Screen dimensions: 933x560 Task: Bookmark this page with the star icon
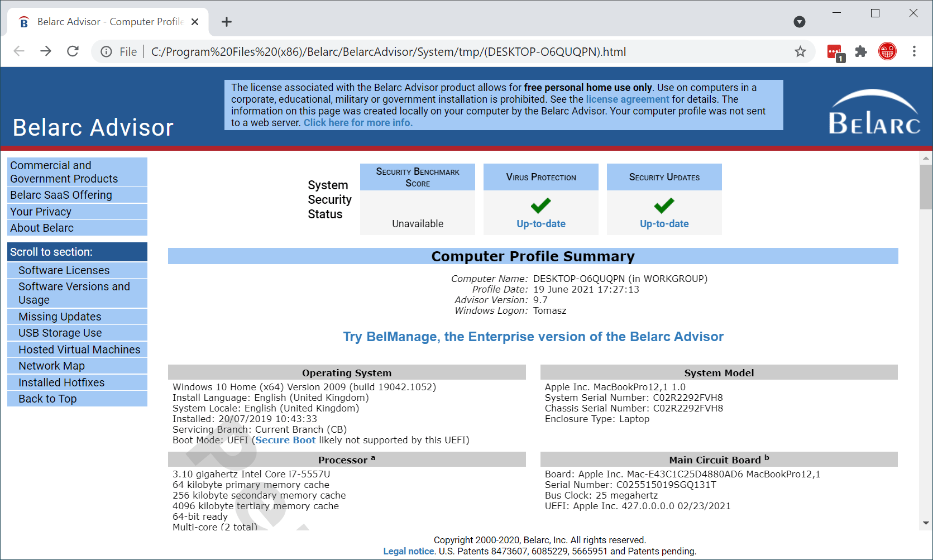[800, 52]
